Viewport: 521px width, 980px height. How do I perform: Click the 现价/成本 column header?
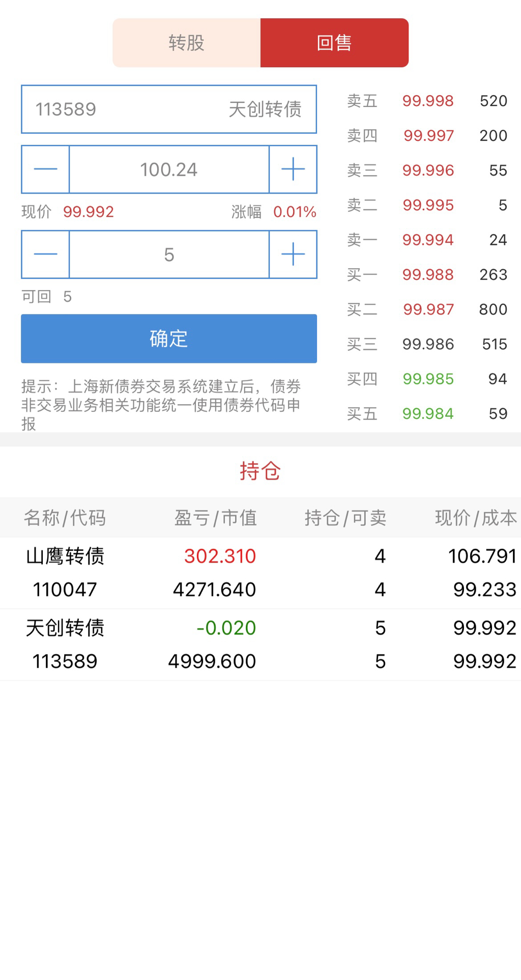click(476, 518)
